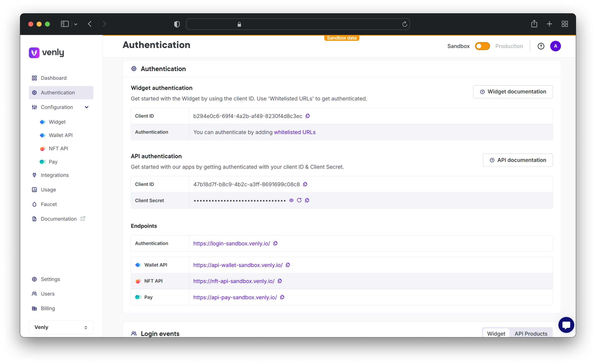This screenshot has height=364, width=596.
Task: Toggle visibility of the Client Secret value
Action: pyautogui.click(x=291, y=200)
